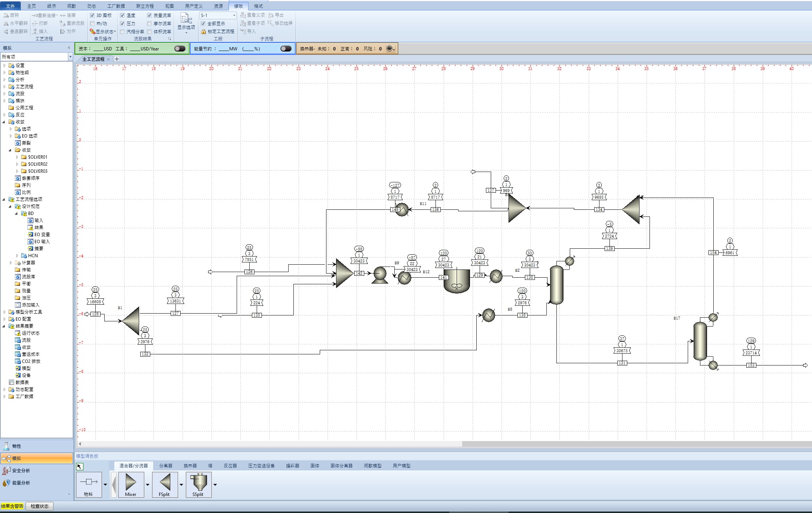The image size is (812, 513).
Task: Expand the $OLVER01 folder
Action: pyautogui.click(x=17, y=157)
